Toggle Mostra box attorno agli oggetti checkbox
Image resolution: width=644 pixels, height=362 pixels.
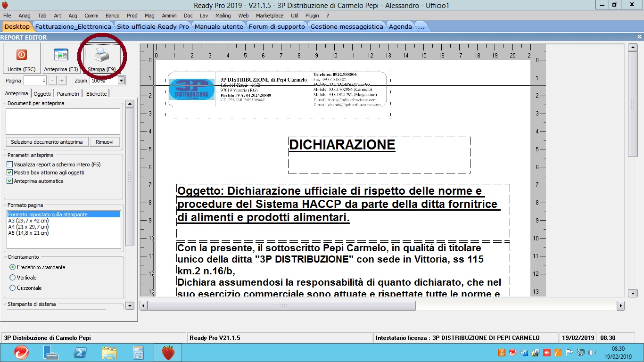10,173
